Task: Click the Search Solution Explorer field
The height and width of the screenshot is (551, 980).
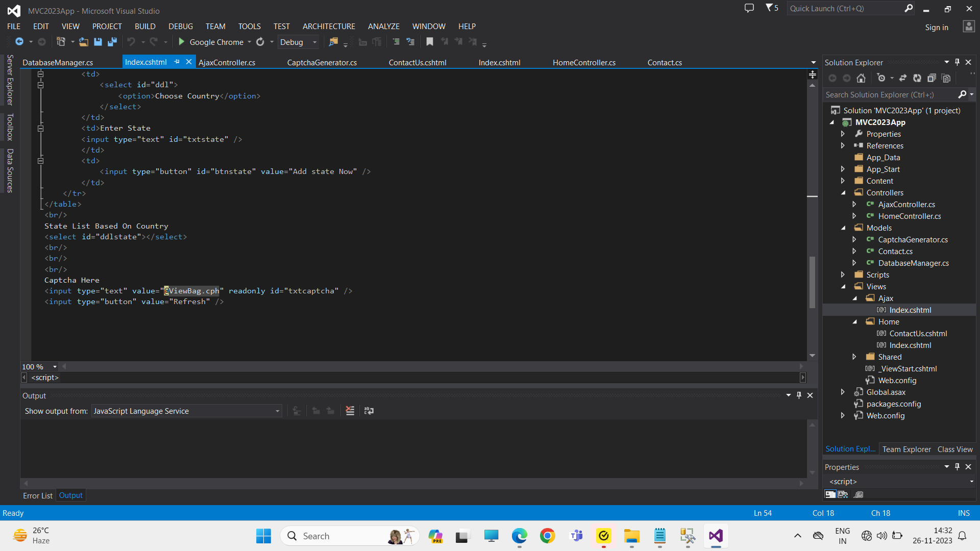Action: (890, 94)
